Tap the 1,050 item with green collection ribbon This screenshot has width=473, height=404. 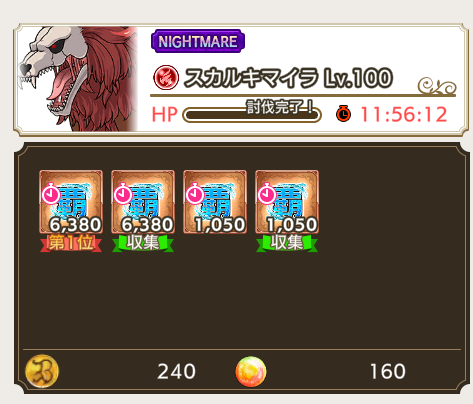(287, 202)
